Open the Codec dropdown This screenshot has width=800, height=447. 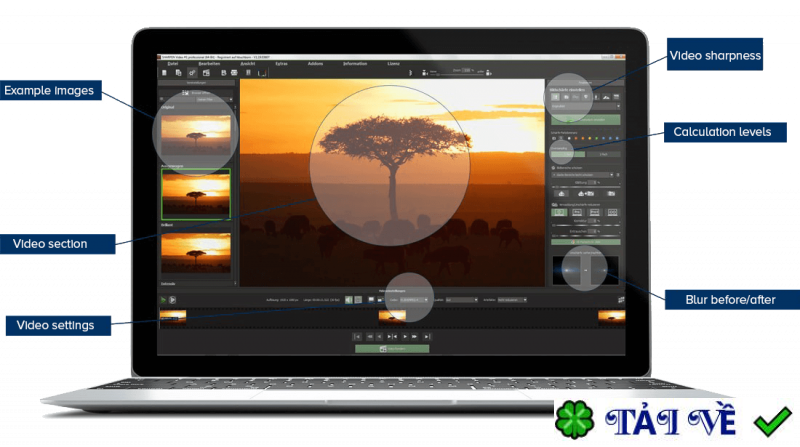coord(414,300)
